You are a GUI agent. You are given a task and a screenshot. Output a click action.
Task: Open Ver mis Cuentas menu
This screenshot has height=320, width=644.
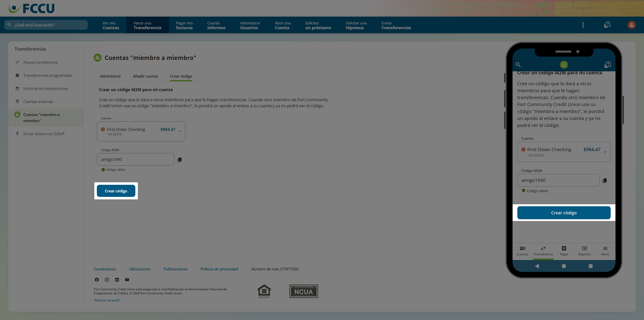pos(111,25)
